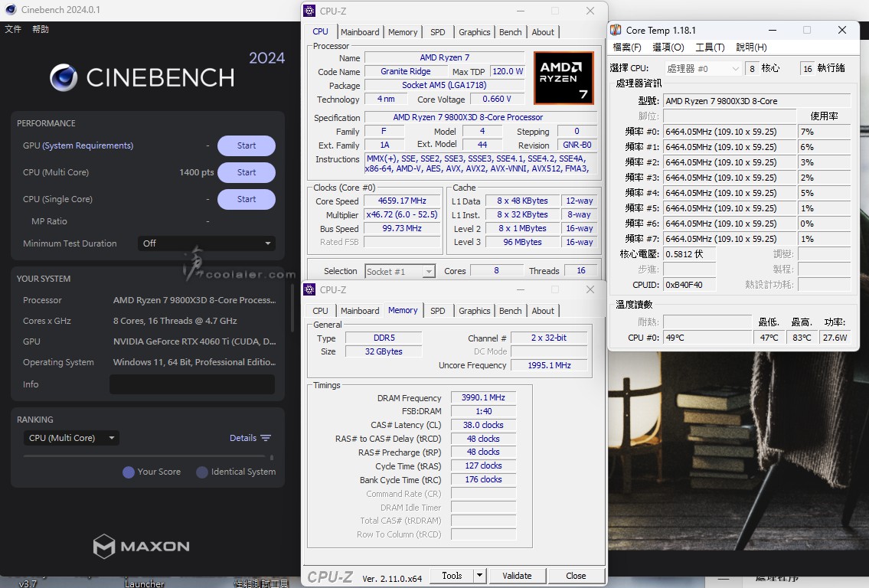Click the DDR5 memory type value
Screen dimensions: 869x588
[x=384, y=338]
